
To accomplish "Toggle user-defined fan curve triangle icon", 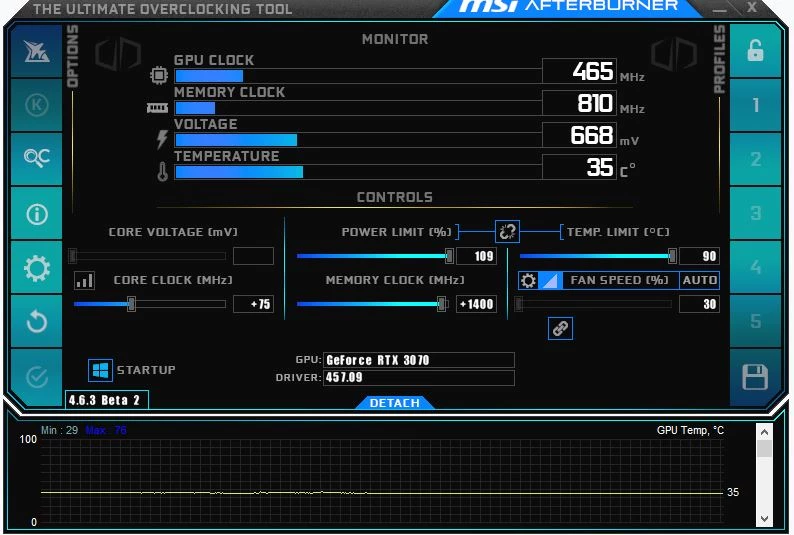I will (550, 280).
